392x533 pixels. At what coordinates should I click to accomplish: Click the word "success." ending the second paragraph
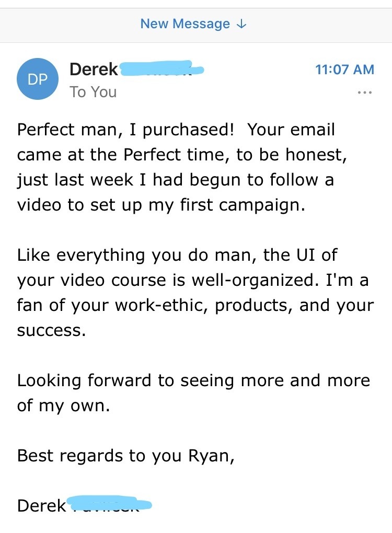click(51, 331)
